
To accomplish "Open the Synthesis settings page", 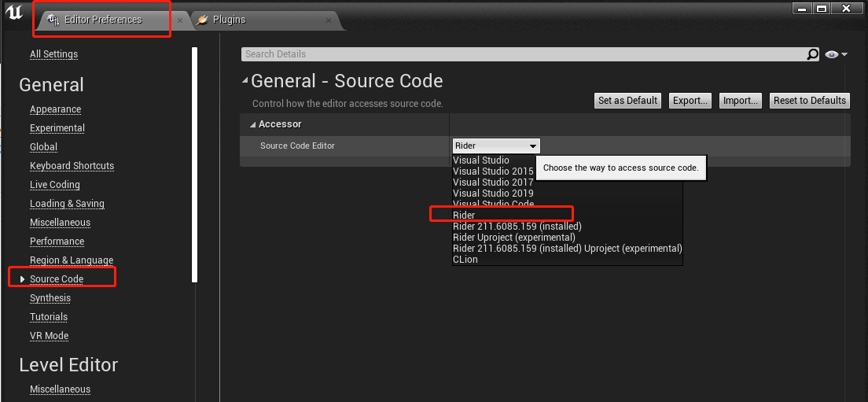I will click(x=50, y=298).
